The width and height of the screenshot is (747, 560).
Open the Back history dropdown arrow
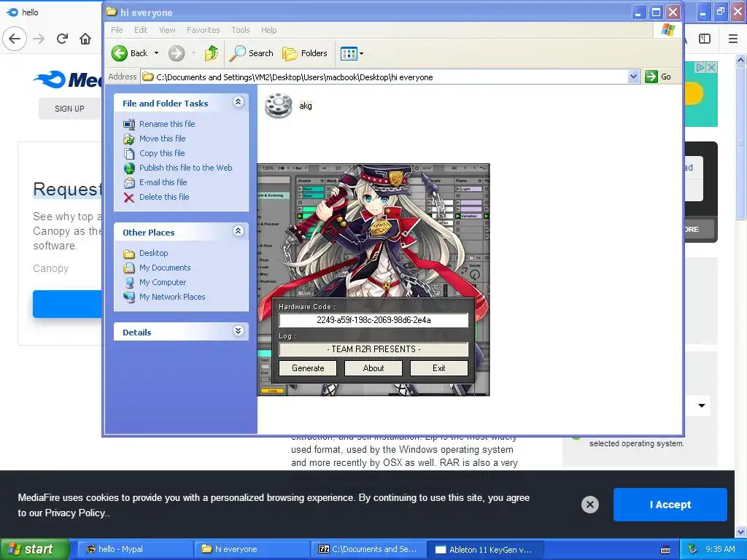[x=156, y=53]
